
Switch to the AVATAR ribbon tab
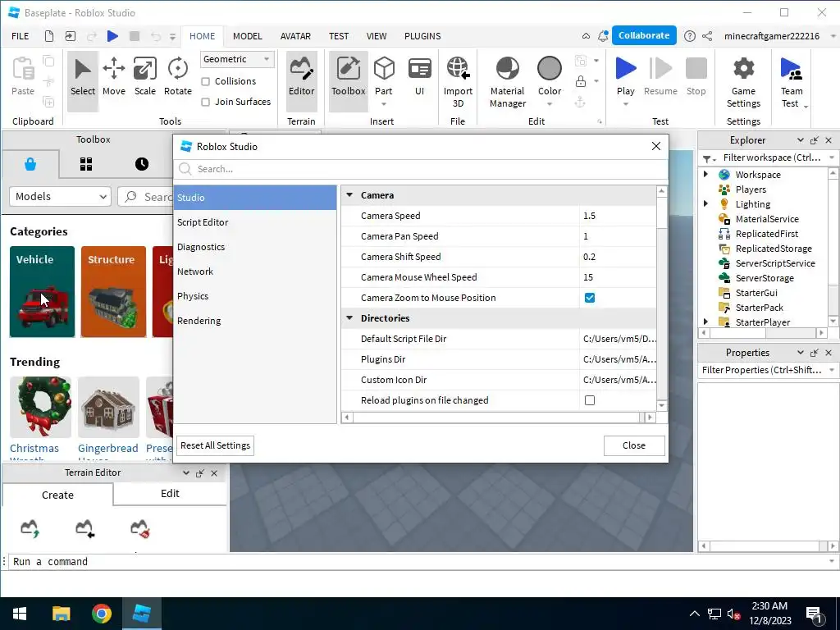point(295,36)
